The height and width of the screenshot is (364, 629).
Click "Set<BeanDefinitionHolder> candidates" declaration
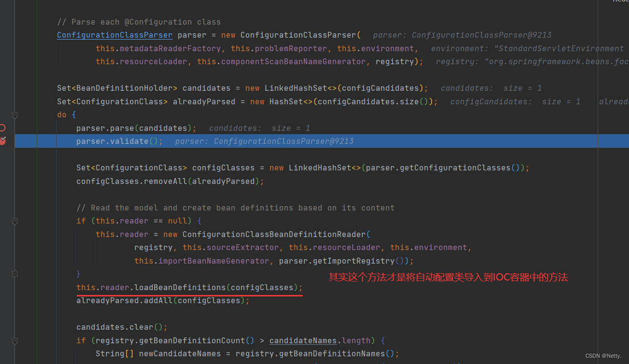[144, 88]
